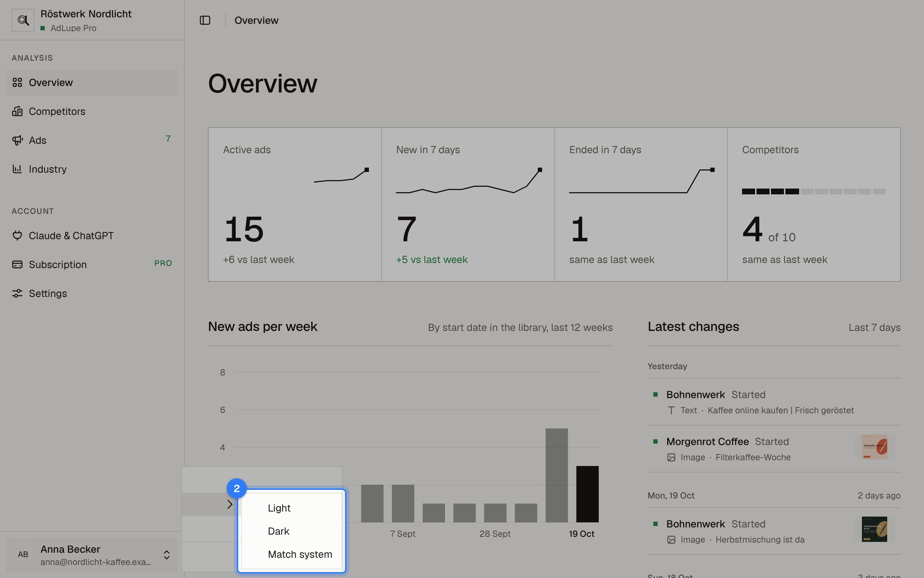Click the 28 Sept axis label
924x578 pixels.
tap(495, 534)
